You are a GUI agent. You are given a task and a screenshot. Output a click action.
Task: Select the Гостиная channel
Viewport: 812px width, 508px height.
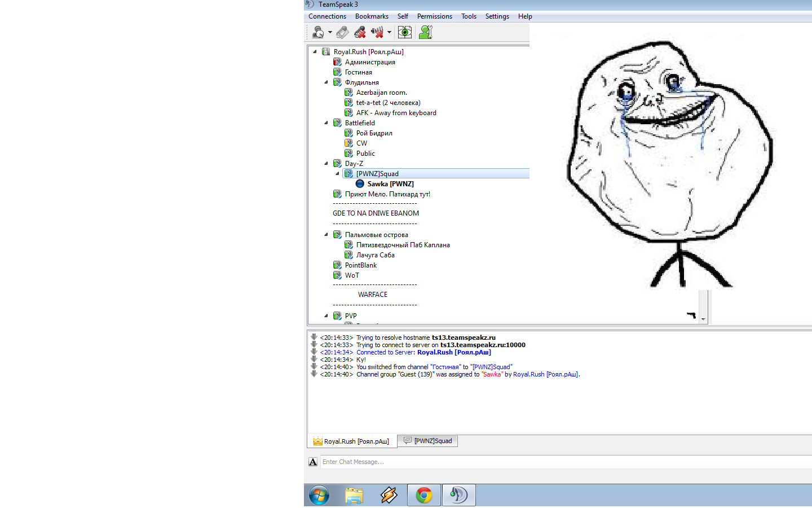pos(359,72)
